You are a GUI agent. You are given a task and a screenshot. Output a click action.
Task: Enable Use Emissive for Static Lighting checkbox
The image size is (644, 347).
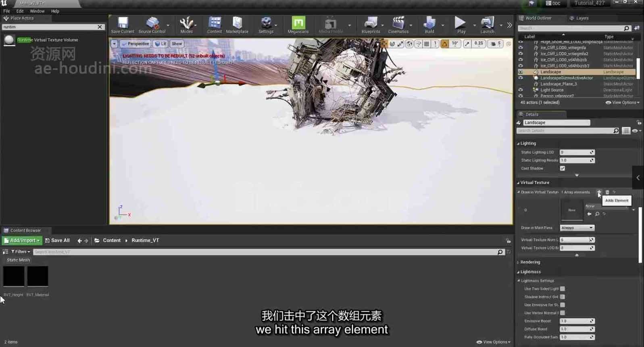[563, 305]
